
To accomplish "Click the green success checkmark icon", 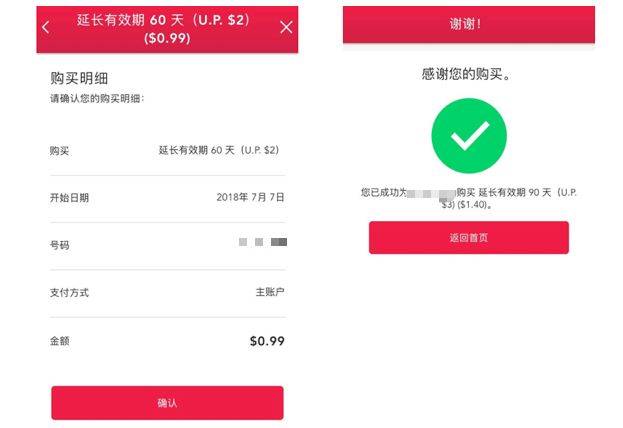I will point(468,134).
